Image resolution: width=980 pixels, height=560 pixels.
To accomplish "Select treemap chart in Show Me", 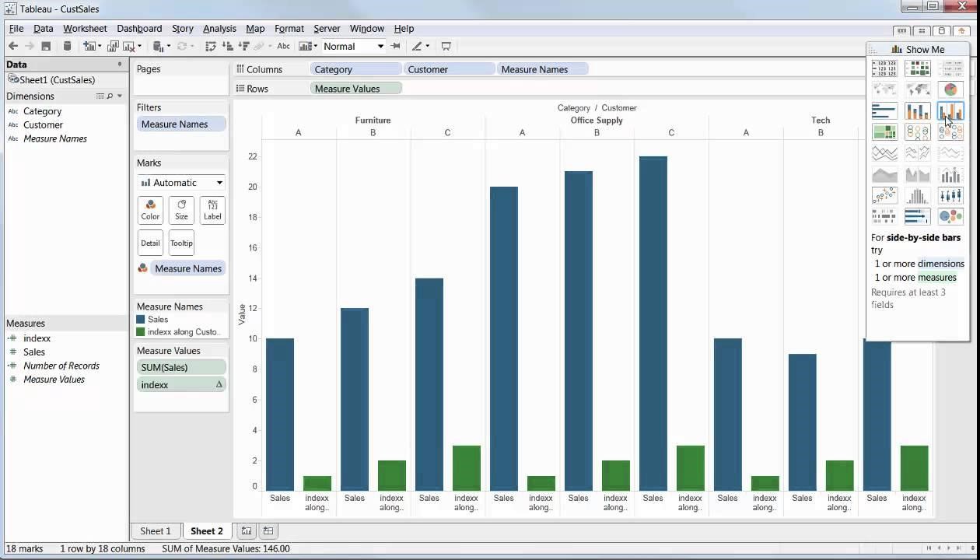I will click(x=884, y=132).
